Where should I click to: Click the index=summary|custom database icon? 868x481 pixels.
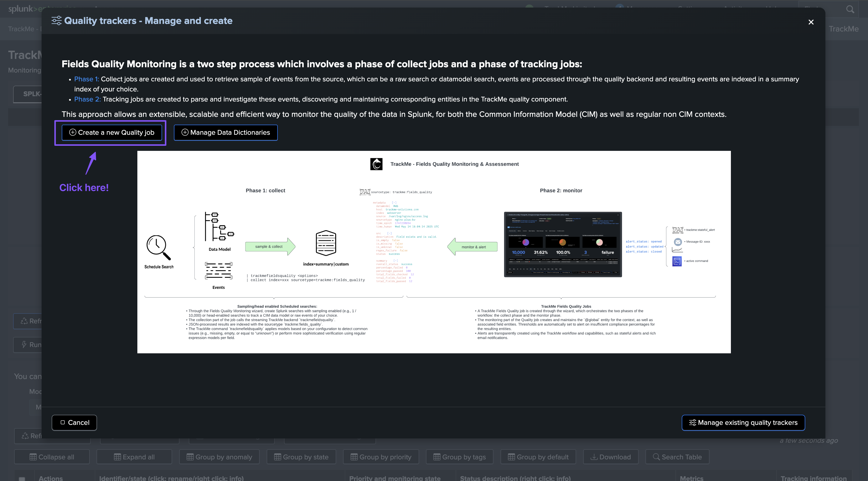(x=326, y=243)
